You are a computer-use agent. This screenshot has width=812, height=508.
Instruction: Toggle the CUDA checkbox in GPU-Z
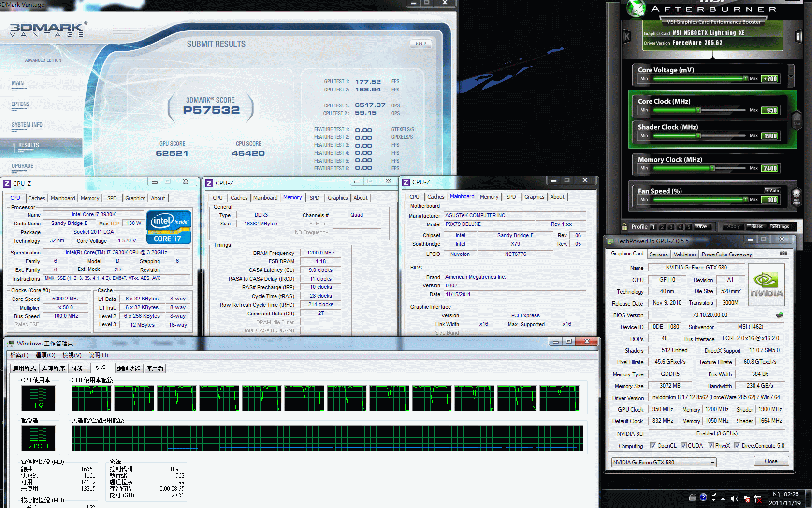683,446
